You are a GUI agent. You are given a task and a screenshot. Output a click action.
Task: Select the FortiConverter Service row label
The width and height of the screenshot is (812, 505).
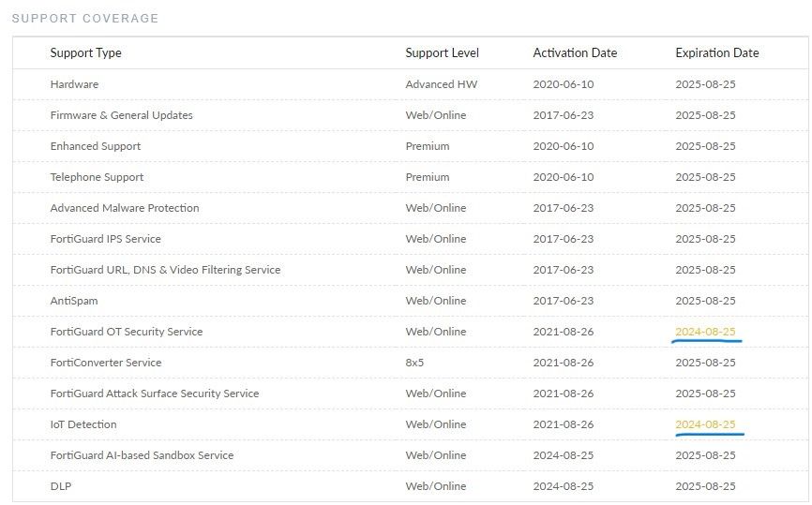pos(106,363)
